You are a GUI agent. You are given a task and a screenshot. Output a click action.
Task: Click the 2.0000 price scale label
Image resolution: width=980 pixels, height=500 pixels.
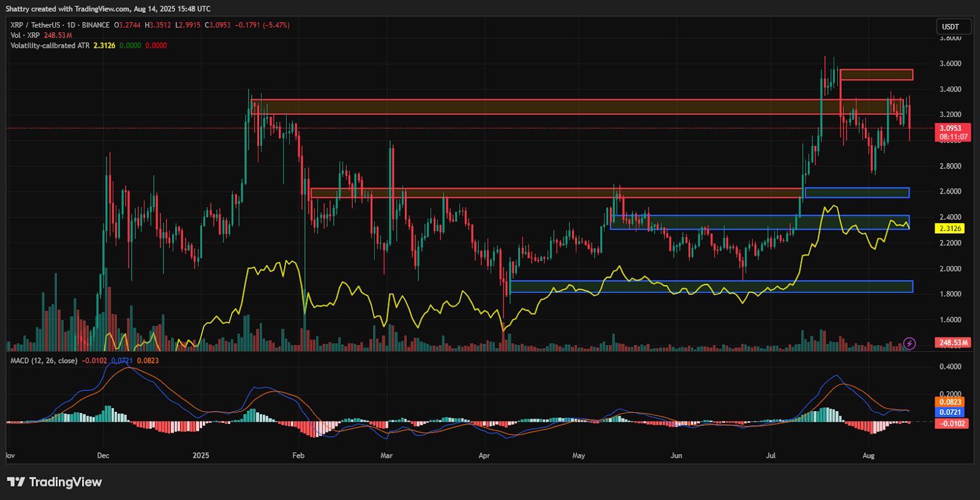950,269
